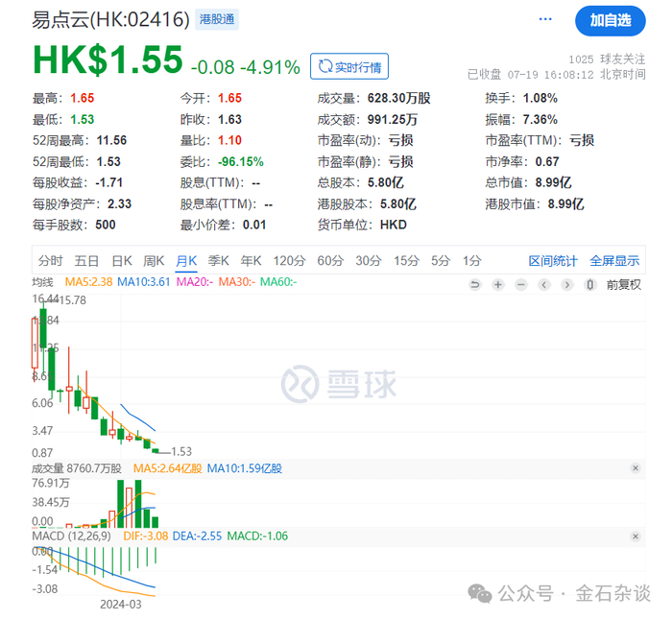
Task: Toggle the candlestick style icon
Action: [590, 284]
